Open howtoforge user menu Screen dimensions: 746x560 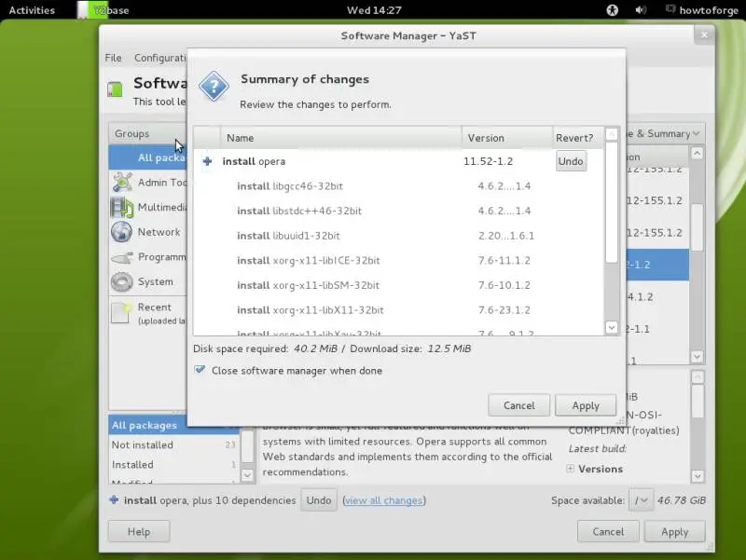[x=702, y=10]
